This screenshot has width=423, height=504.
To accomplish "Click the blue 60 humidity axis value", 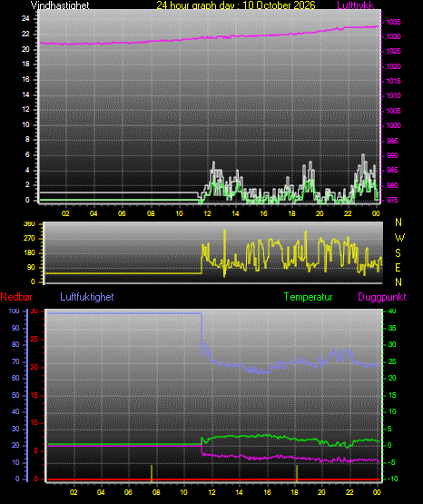I will coord(15,379).
